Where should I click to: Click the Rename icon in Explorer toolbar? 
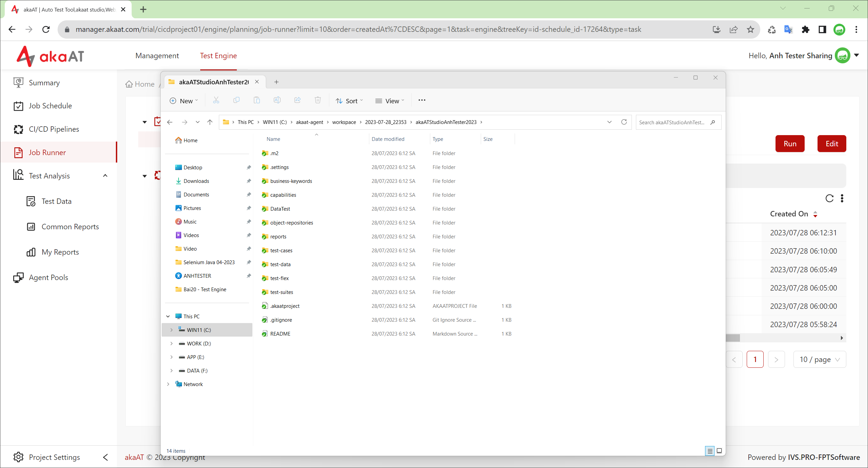277,100
